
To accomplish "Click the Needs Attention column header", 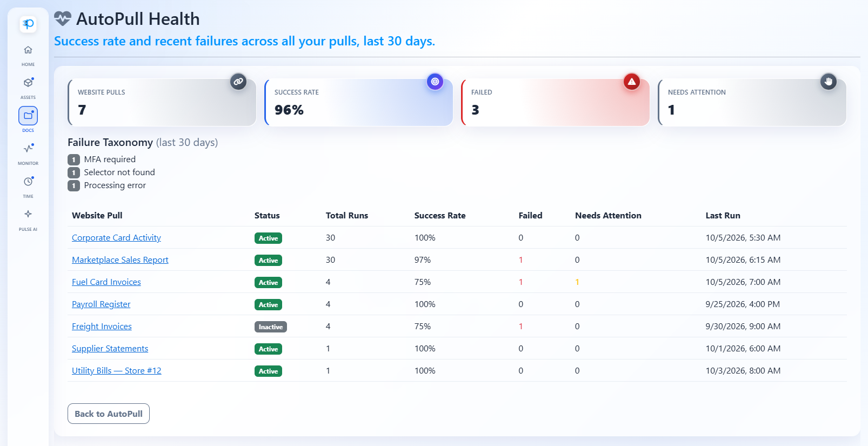I will point(608,216).
